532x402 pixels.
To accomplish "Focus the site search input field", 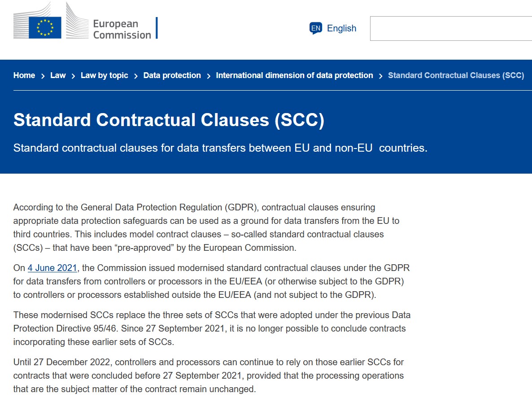I will pyautogui.click(x=451, y=29).
